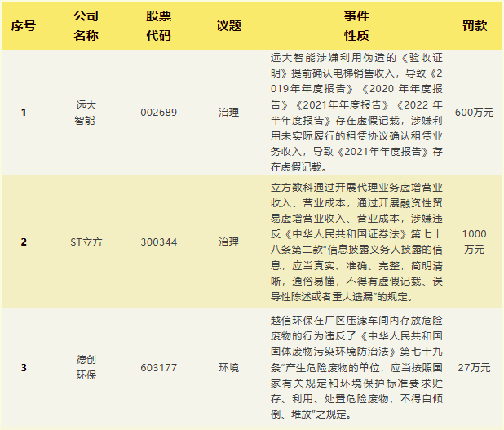
Task: Select the 立方数科 event description text
Action: pos(356,242)
